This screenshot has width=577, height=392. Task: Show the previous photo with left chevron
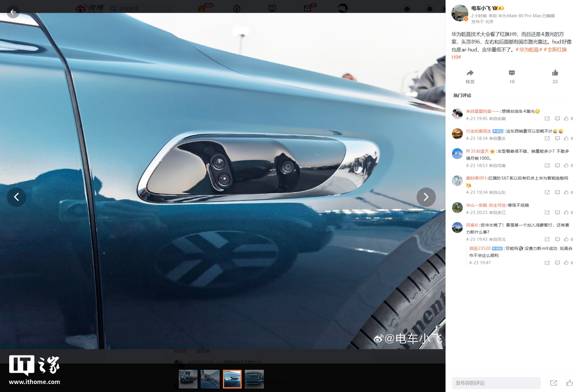(x=16, y=197)
